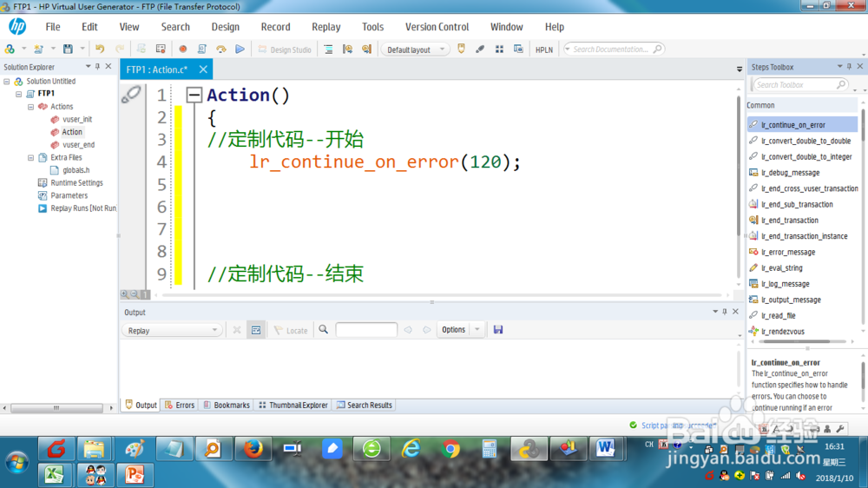868x488 pixels.
Task: Click the Windows Start button
Action: point(17,462)
